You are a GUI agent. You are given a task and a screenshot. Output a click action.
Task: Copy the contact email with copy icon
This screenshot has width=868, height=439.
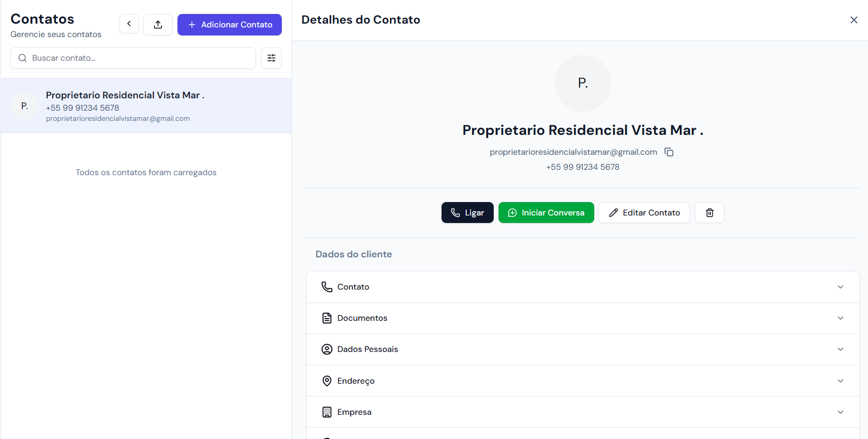click(x=669, y=152)
